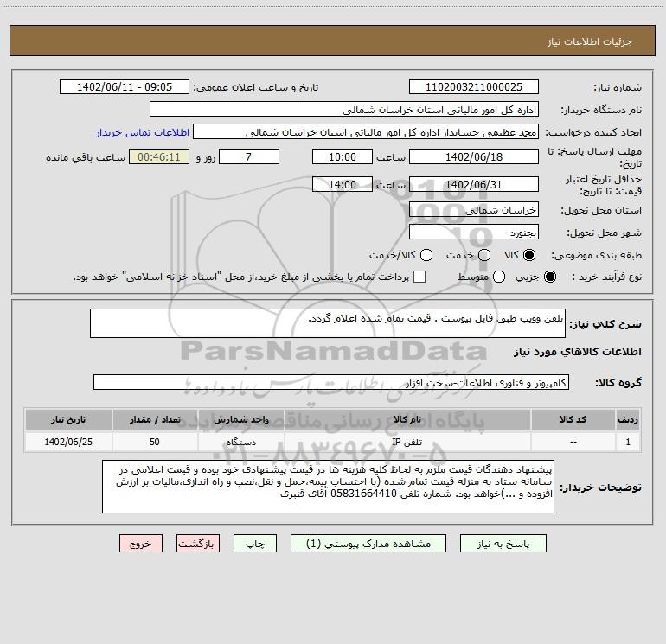Click the ایجاد کننده درخواست label
This screenshot has height=644, width=666.
click(593, 133)
